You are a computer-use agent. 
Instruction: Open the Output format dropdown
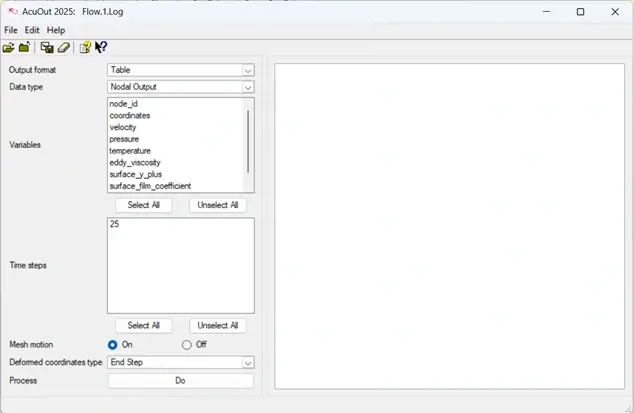point(181,70)
